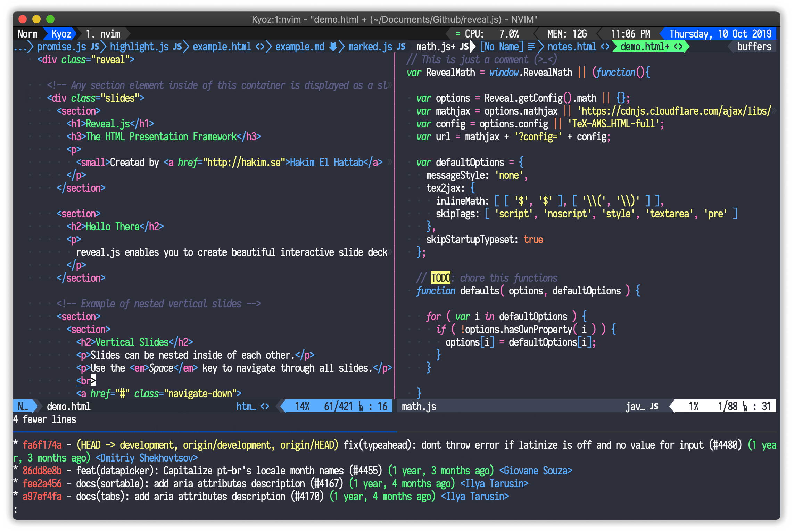This screenshot has height=532, width=794.
Task: Select the math.js+ buffer tab
Action: (436, 47)
